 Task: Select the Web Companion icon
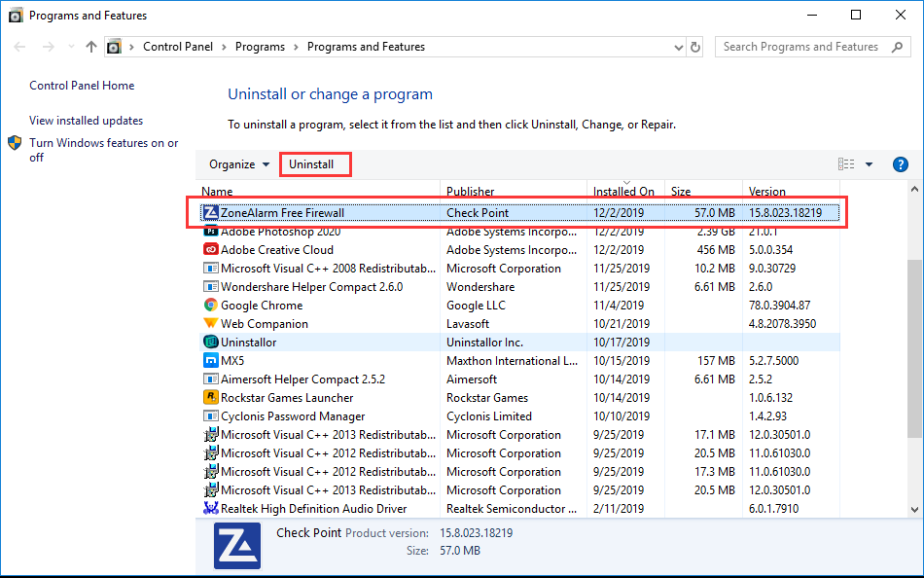[x=210, y=323]
